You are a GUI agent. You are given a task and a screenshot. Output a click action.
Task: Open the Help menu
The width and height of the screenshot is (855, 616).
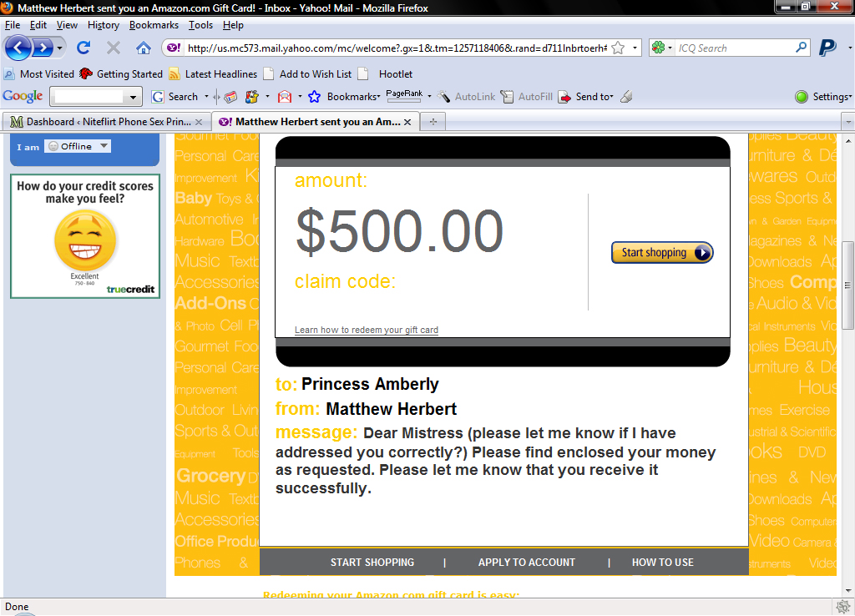233,25
